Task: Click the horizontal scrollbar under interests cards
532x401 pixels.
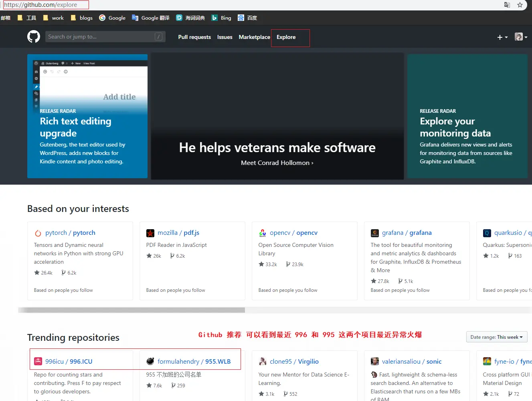Action: [x=131, y=310]
